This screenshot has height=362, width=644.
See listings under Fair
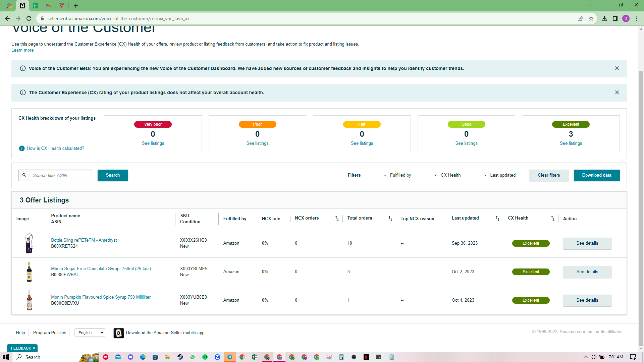point(362,143)
